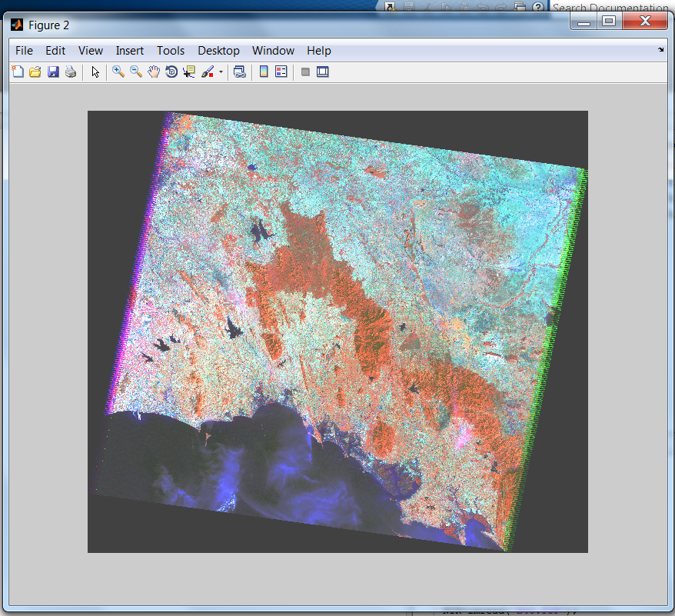
Task: Select the Zoom Out tool
Action: coord(135,71)
